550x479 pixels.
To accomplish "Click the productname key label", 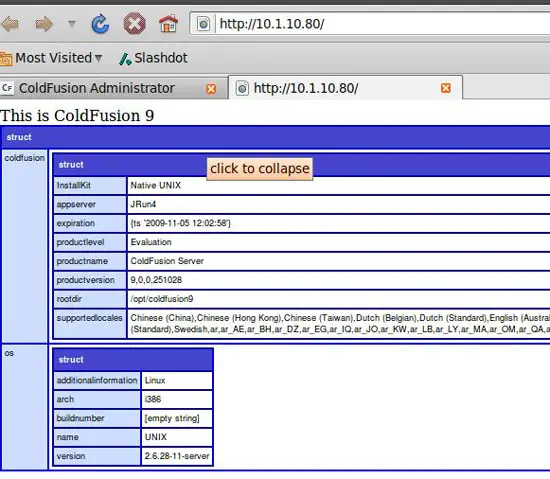I will (82, 261).
